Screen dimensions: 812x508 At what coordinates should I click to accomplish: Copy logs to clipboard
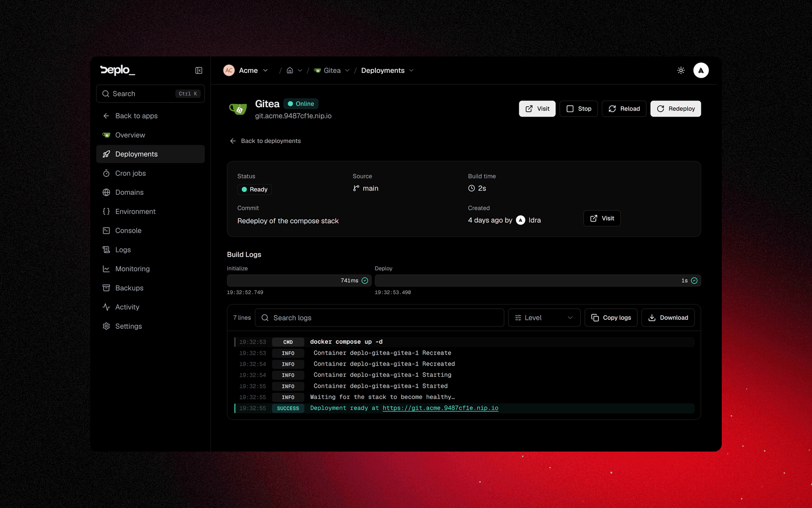[611, 318]
